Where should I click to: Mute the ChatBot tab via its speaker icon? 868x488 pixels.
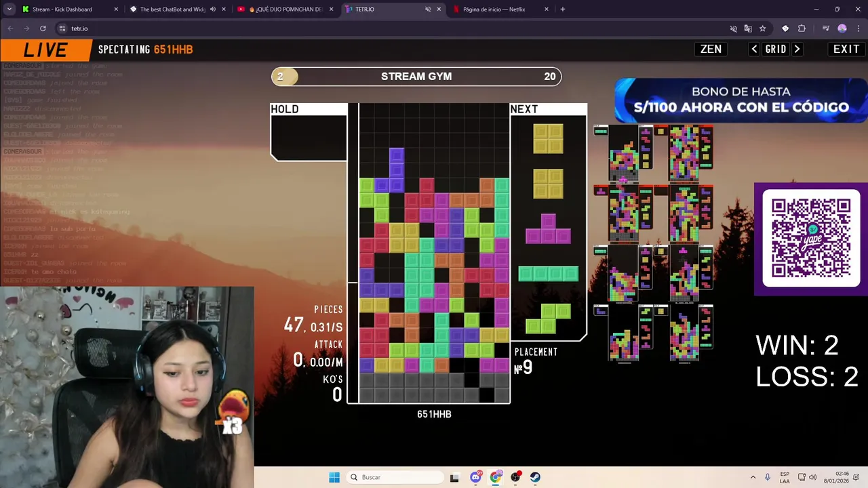213,9
